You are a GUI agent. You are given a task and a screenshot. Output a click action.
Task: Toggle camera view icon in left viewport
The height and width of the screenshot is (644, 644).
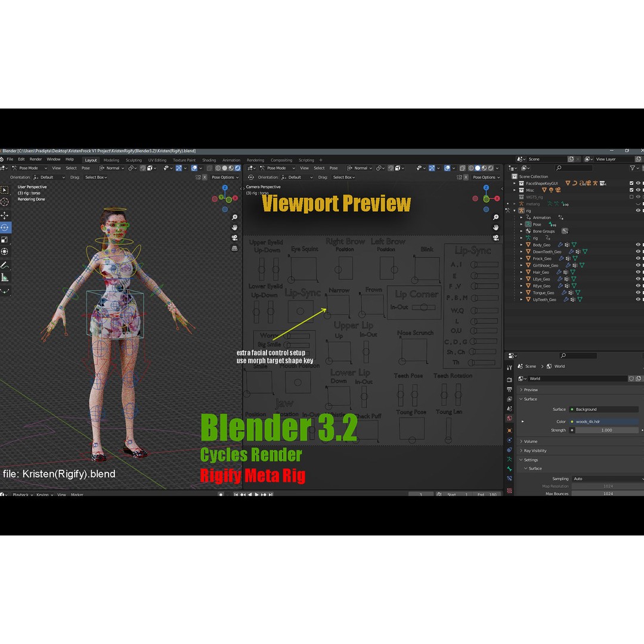(x=234, y=238)
